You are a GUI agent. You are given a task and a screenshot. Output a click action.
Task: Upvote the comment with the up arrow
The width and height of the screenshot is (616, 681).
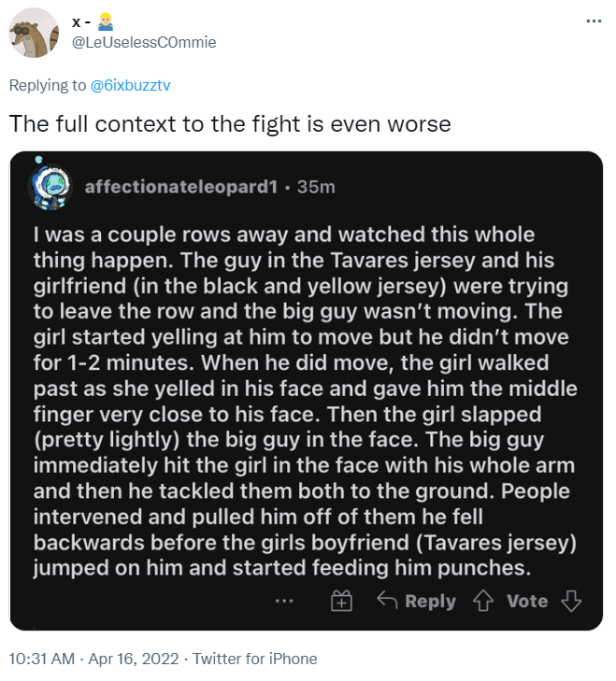[x=483, y=601]
